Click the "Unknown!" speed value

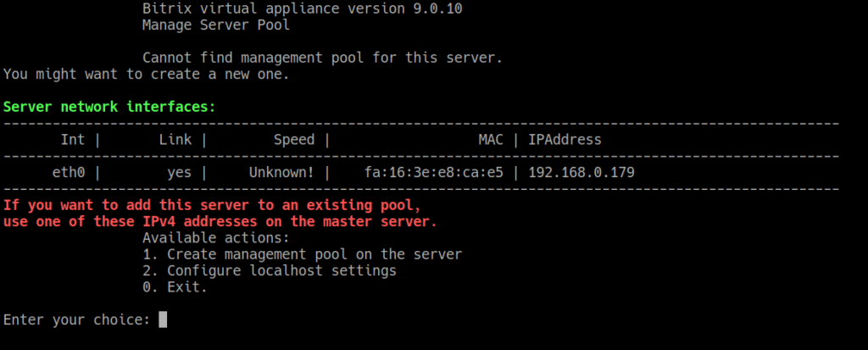pyautogui.click(x=281, y=172)
